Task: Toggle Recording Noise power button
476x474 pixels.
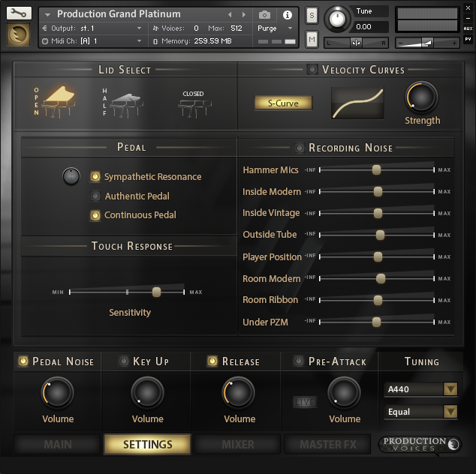Action: [x=300, y=148]
